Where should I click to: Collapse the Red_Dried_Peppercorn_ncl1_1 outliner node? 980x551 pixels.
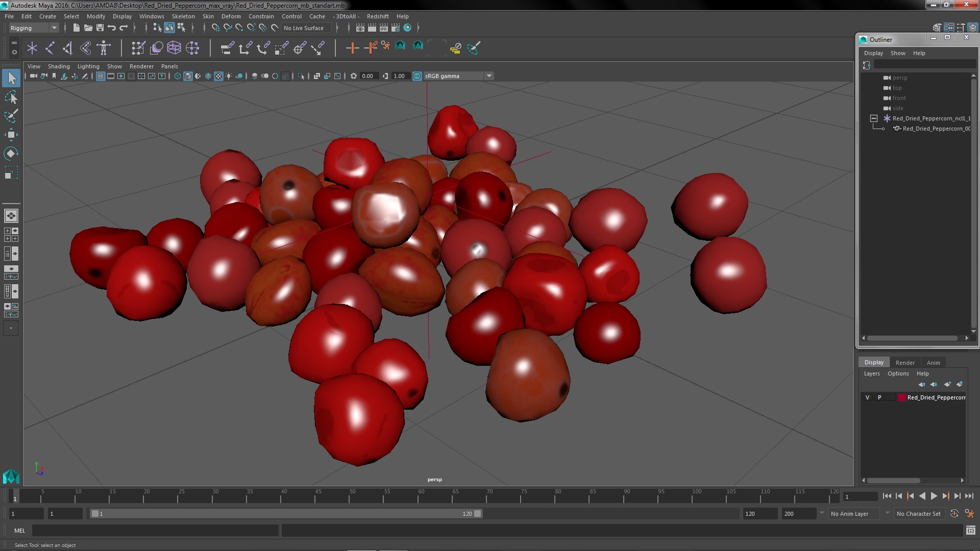click(x=874, y=118)
